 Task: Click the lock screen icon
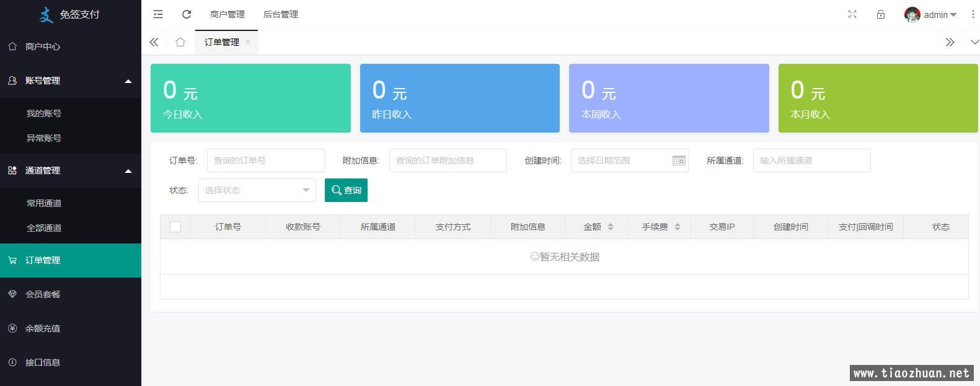(x=881, y=14)
